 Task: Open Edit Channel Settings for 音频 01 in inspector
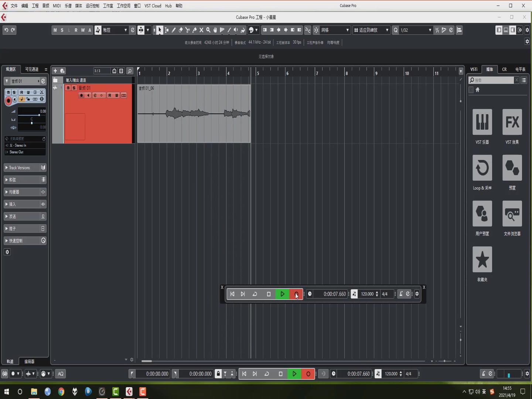coord(43,81)
